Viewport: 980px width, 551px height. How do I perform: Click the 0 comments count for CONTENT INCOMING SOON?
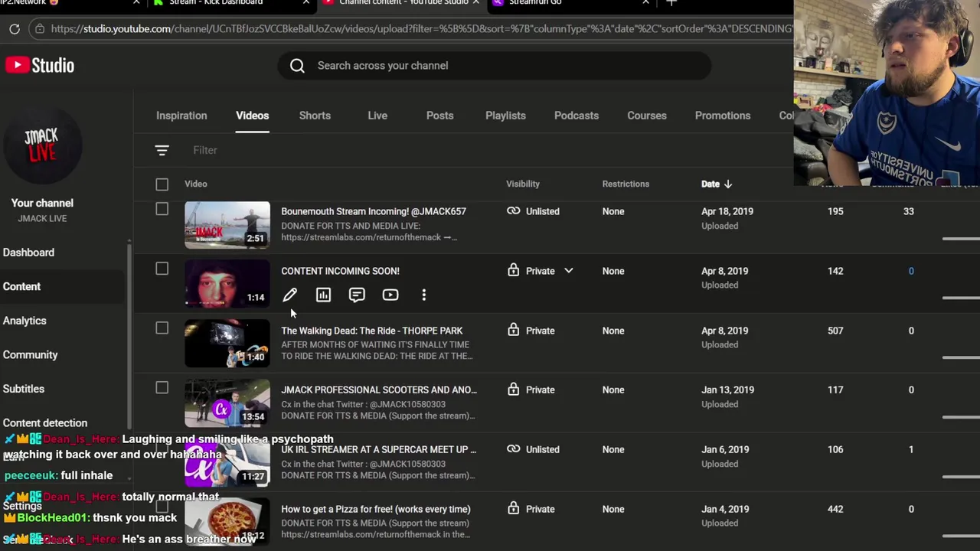[x=911, y=271]
